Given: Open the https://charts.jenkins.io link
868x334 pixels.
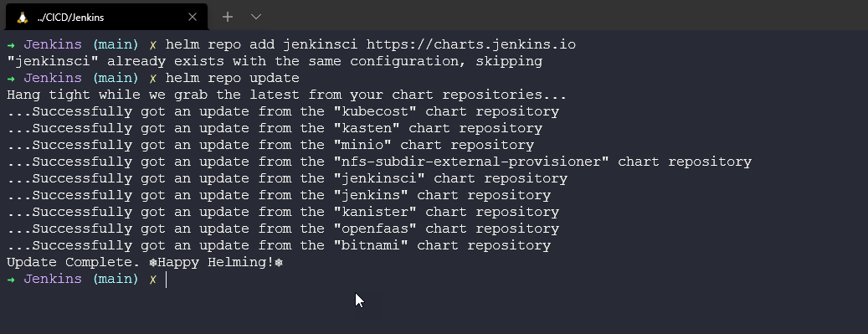Looking at the screenshot, I should pos(471,44).
